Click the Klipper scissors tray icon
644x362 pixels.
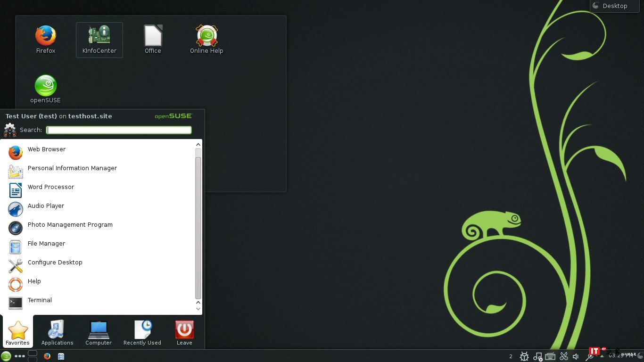[563, 356]
